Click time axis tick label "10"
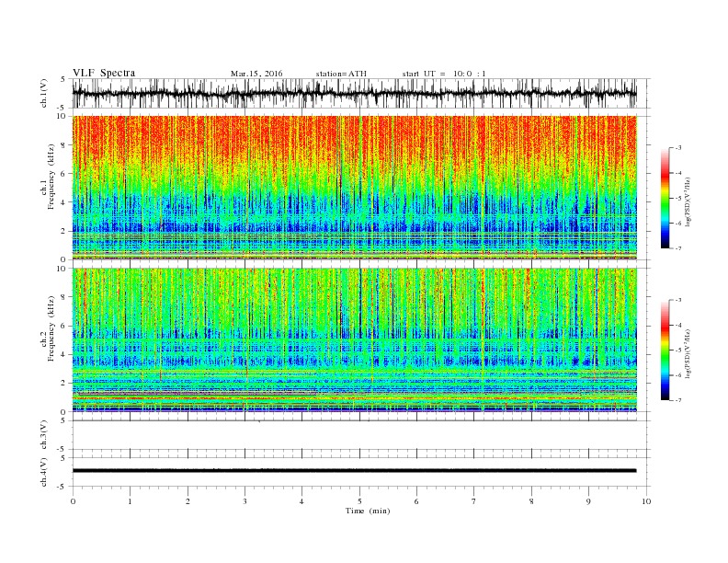 click(x=646, y=501)
